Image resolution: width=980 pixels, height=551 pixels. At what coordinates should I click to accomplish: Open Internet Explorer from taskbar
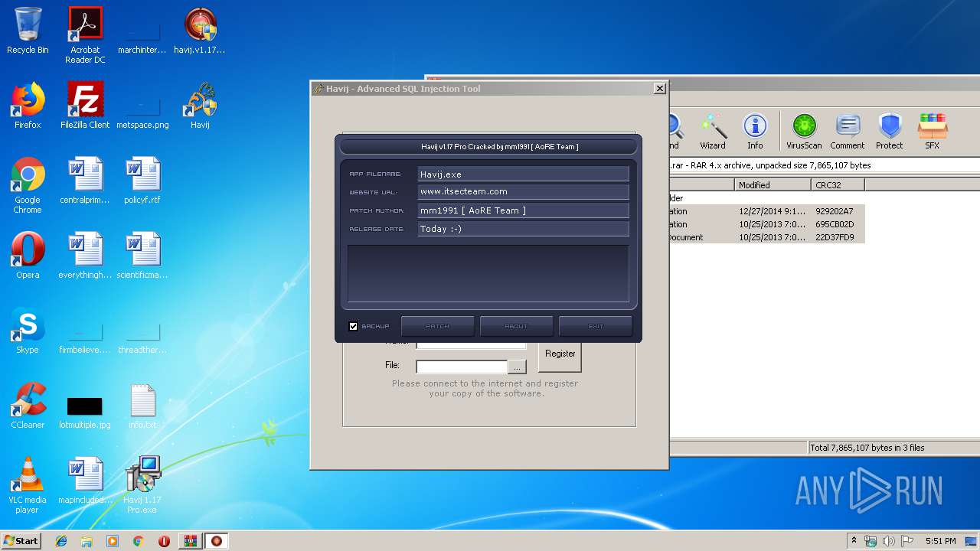(x=61, y=541)
